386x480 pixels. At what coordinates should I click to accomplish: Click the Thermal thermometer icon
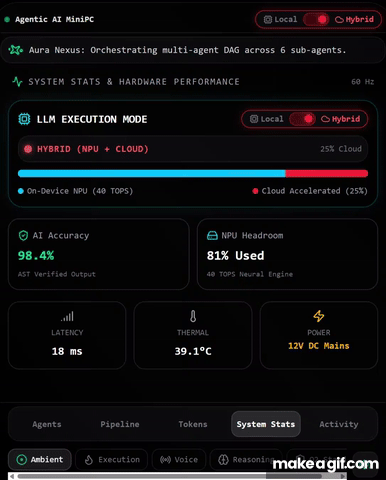point(193,316)
